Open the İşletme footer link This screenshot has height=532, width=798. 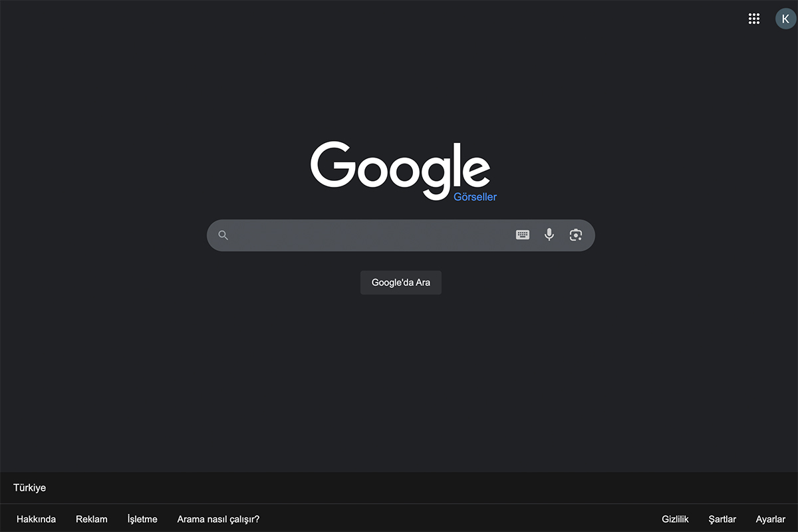coord(142,519)
